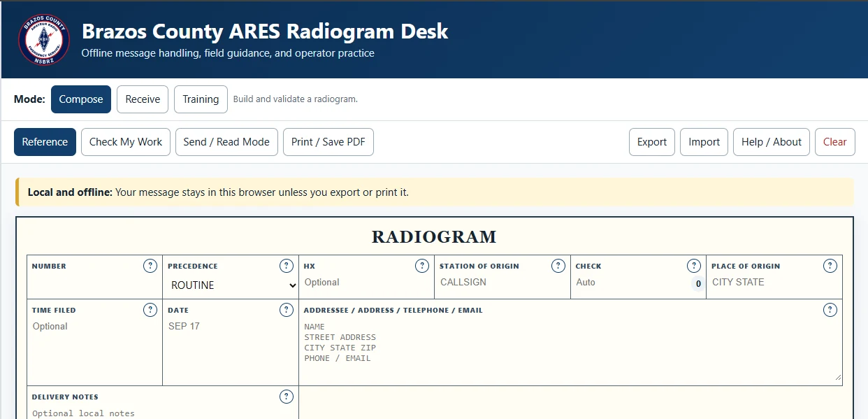Open the Precedence dropdown showing ROUTINE

234,285
